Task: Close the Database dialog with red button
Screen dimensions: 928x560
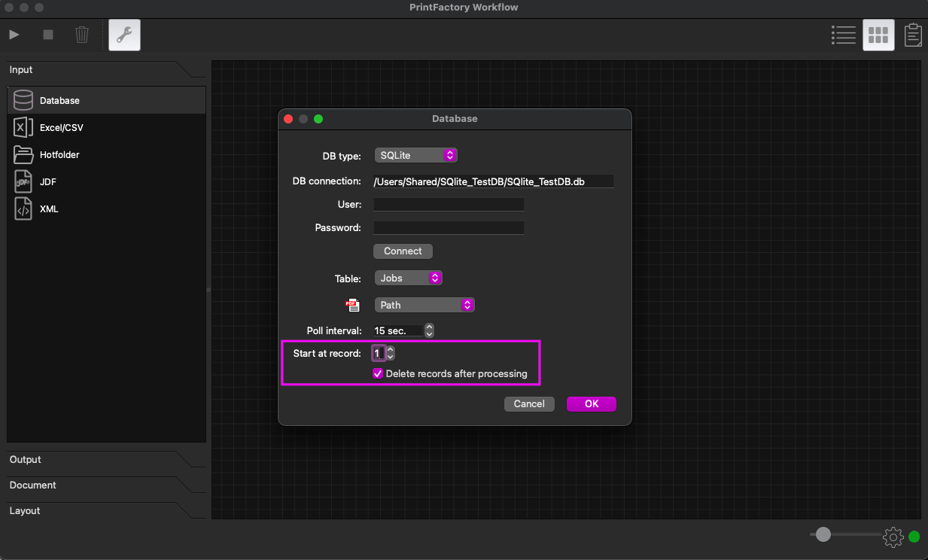Action: click(x=288, y=119)
